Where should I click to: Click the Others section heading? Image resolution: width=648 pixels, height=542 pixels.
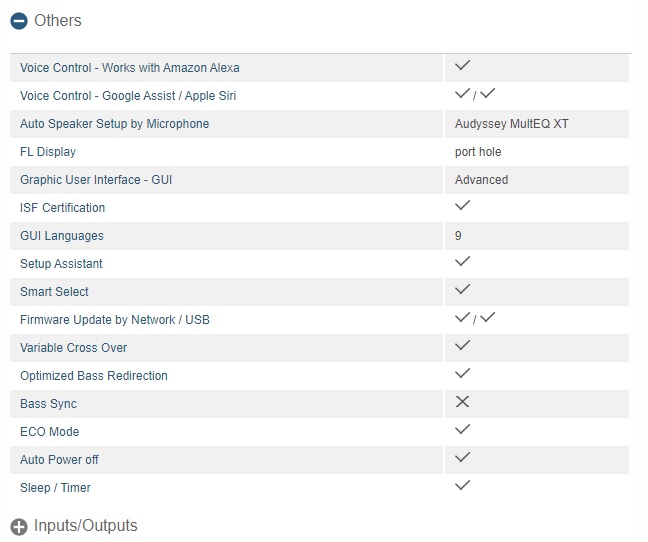pyautogui.click(x=58, y=21)
